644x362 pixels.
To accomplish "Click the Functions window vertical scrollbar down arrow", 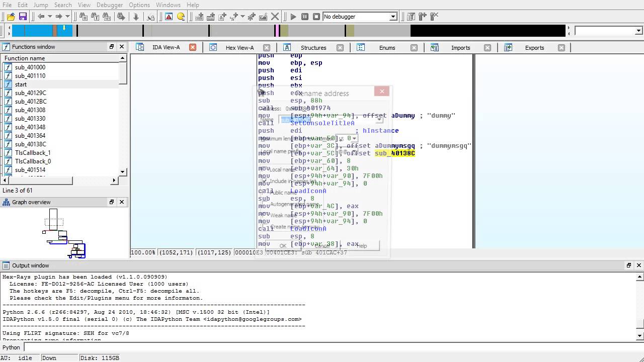I will 123,172.
